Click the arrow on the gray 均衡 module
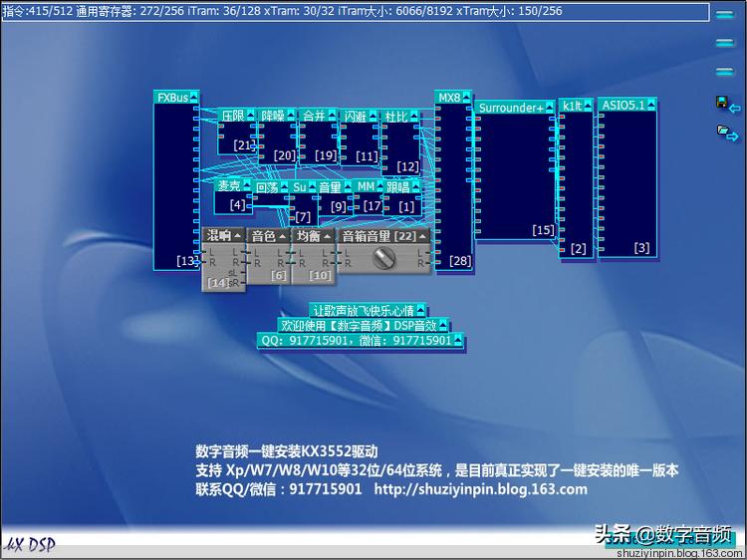Screen dimensions: 747x560 click(328, 236)
